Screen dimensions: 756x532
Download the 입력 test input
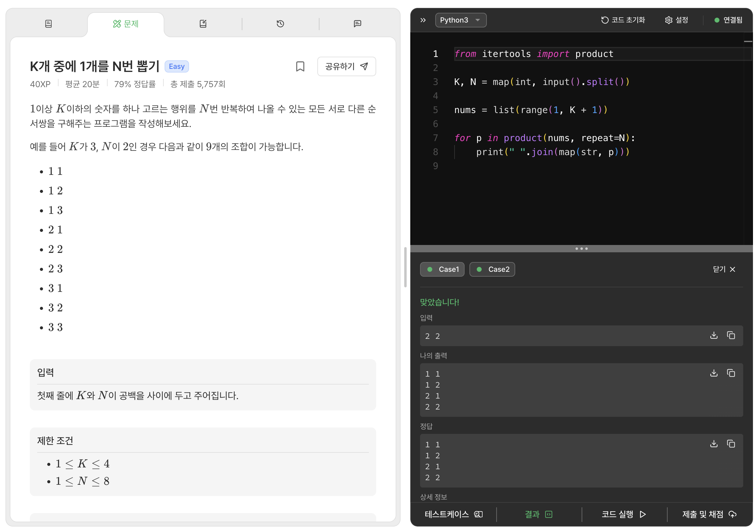(714, 335)
